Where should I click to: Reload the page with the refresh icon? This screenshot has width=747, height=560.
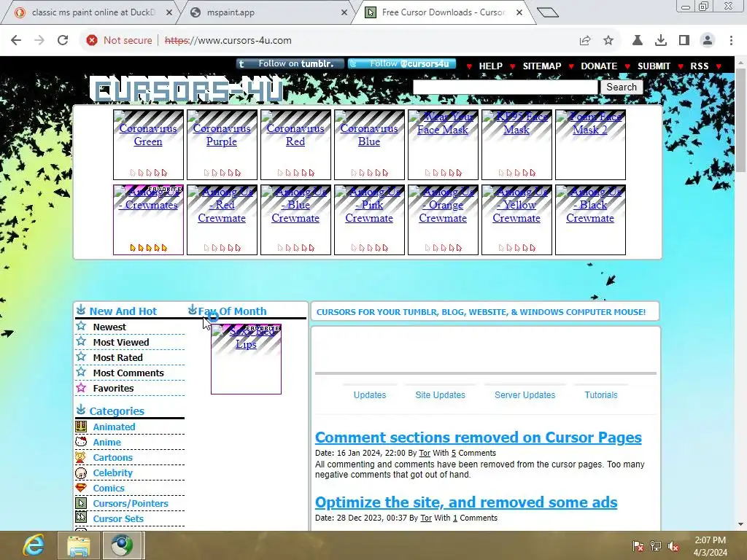tap(63, 41)
